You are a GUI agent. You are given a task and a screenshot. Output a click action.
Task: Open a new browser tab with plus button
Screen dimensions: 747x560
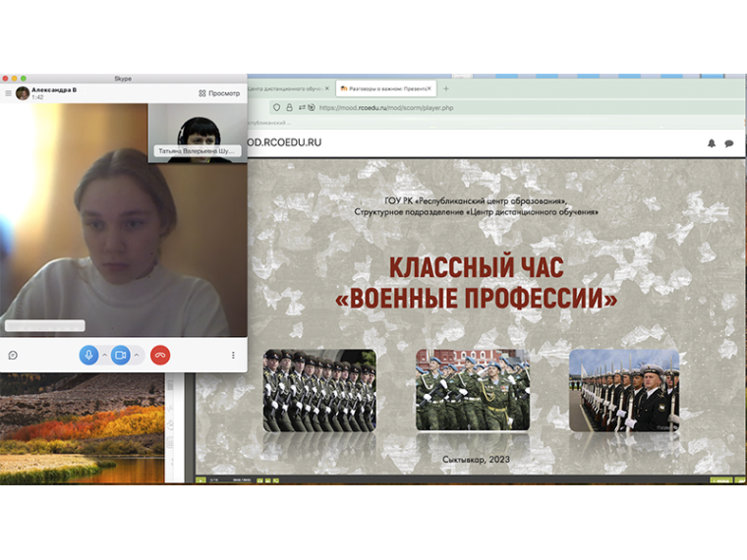(x=446, y=88)
